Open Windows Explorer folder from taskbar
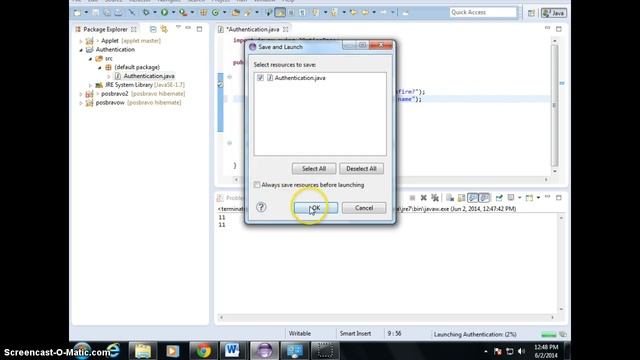Screen dimensions: 640x360 click(x=142, y=351)
